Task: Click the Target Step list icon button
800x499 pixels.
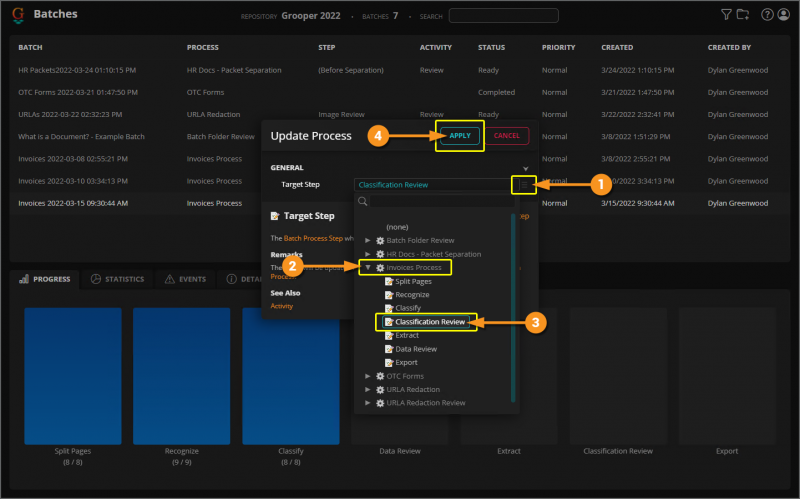Action: click(x=524, y=185)
